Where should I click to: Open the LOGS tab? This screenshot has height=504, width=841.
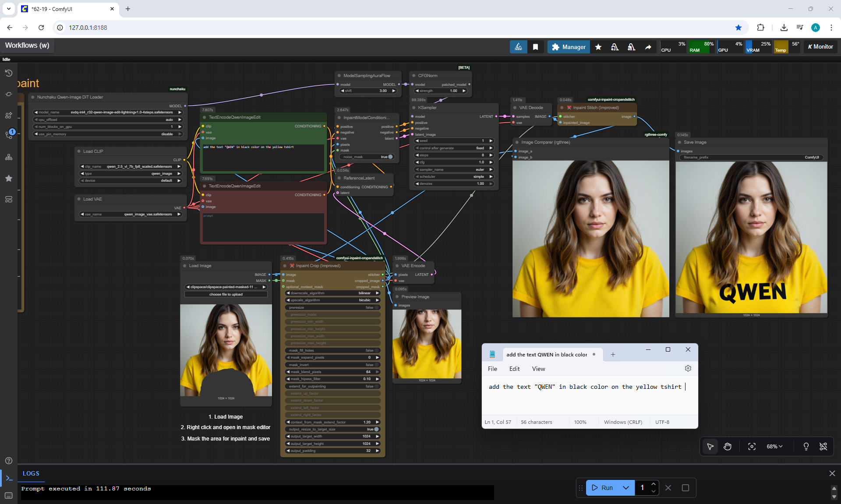pos(31,473)
